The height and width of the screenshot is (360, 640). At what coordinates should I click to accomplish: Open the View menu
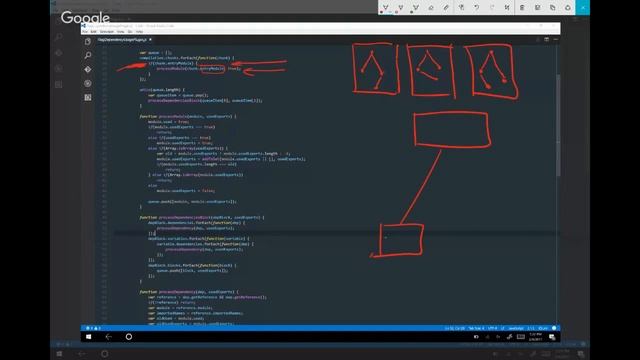click(120, 31)
